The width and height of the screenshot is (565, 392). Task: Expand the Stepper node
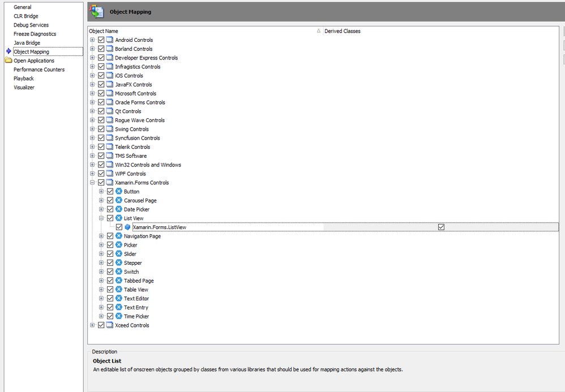(x=101, y=263)
